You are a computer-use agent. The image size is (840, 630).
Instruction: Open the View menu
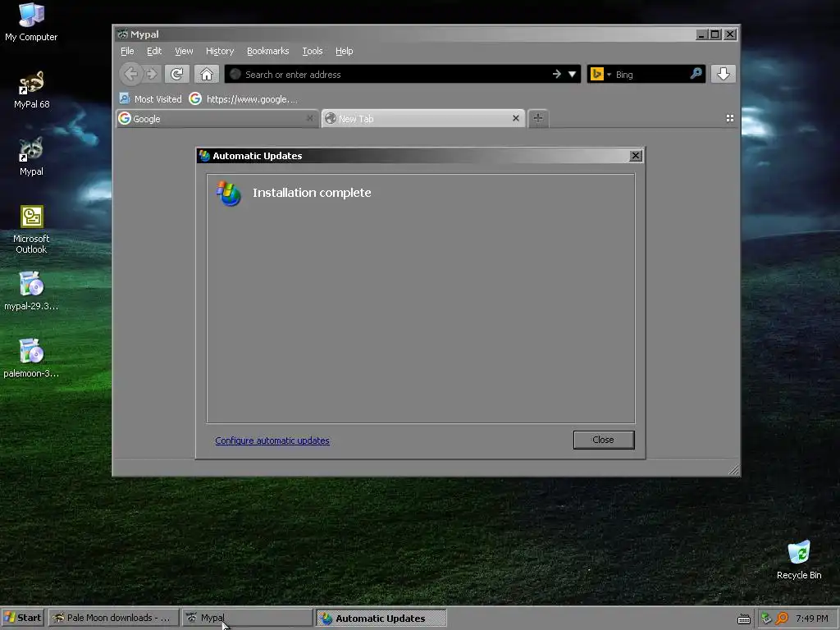[x=184, y=51]
